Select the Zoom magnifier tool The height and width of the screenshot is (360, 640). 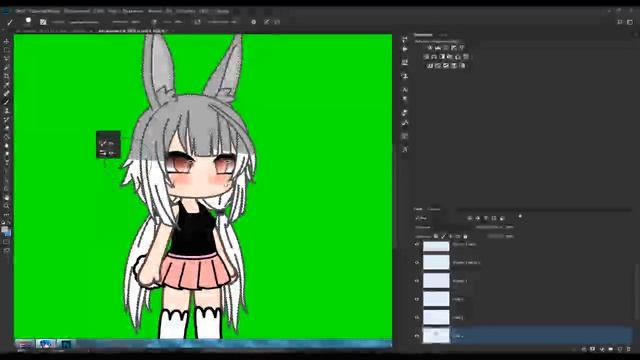(x=6, y=206)
